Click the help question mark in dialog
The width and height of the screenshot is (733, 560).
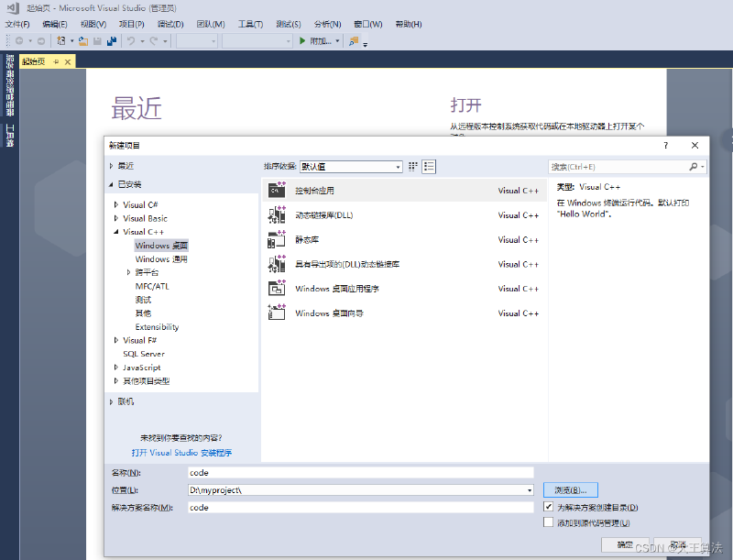pos(666,146)
